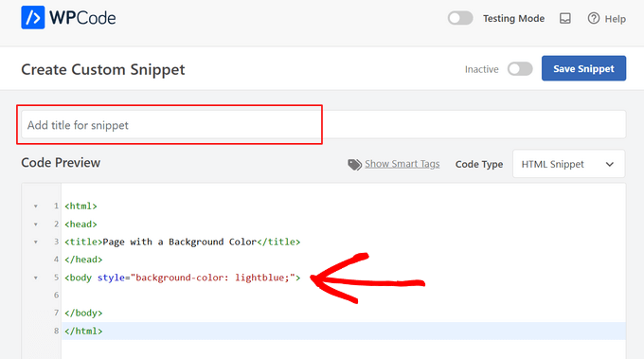This screenshot has width=644, height=359.
Task: Collapse the fold arrow on line 3
Action: [x=36, y=242]
